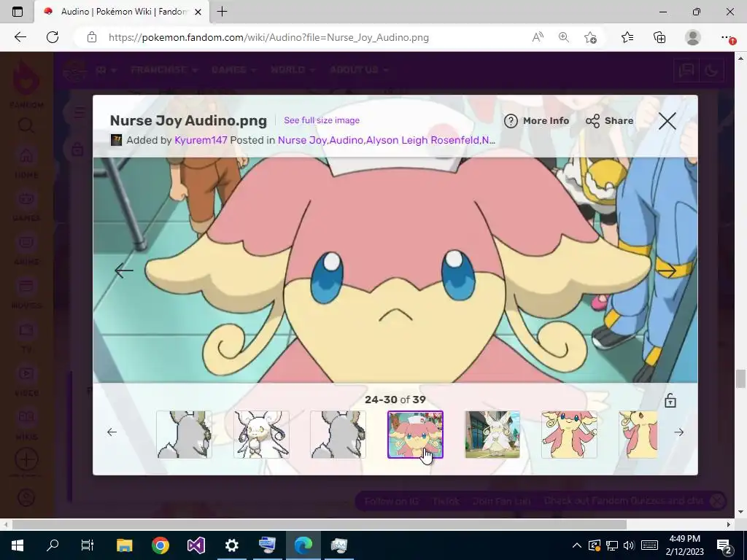Viewport: 747px width, 560px height.
Task: Open Windows Start menu
Action: pos(18,545)
